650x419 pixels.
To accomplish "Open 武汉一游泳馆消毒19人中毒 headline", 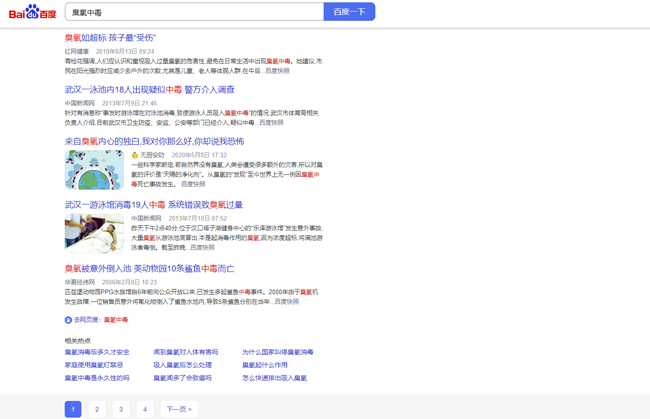I will 153,205.
